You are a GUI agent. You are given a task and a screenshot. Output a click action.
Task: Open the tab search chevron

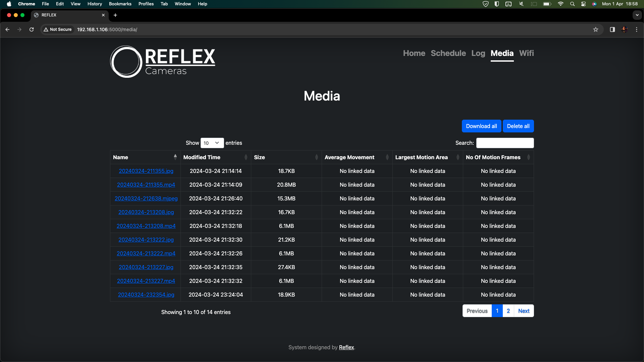point(637,15)
